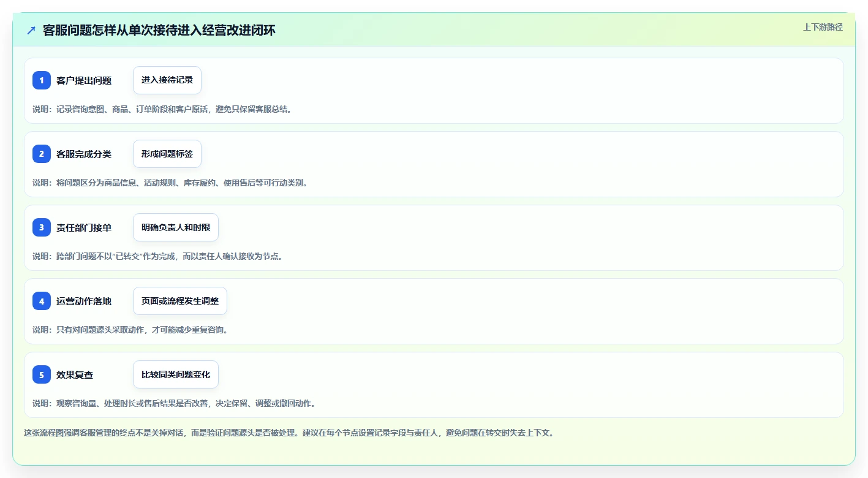The width and height of the screenshot is (868, 478).
Task: Click the step title 运营动作落地
Action: 84,301
